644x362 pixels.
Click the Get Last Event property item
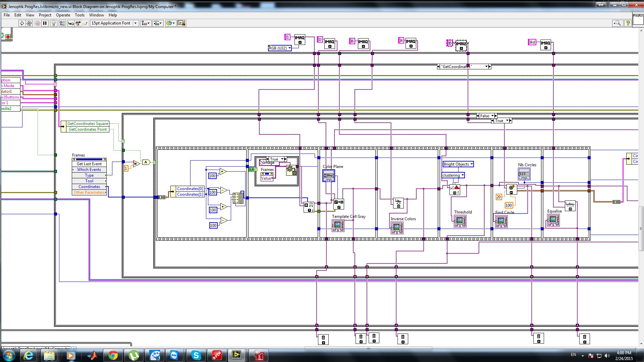pyautogui.click(x=89, y=164)
